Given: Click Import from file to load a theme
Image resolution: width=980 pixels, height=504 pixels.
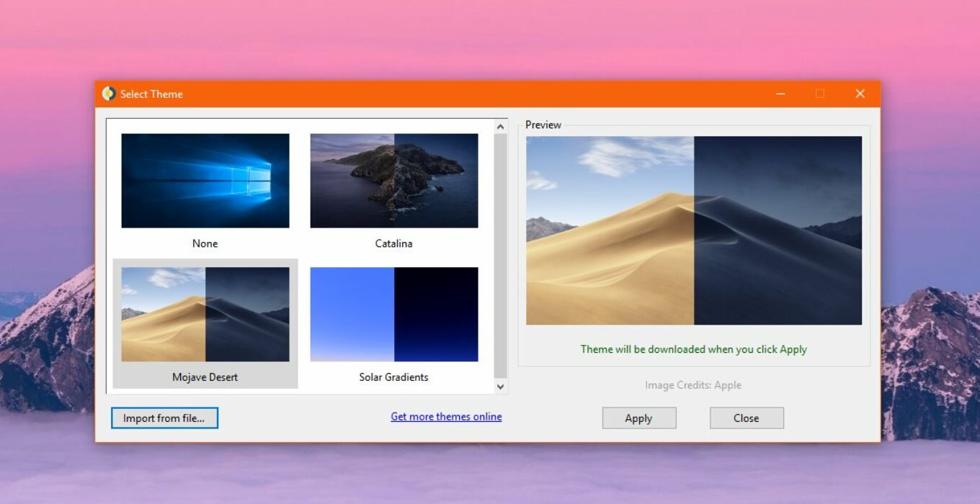Looking at the screenshot, I should (164, 418).
